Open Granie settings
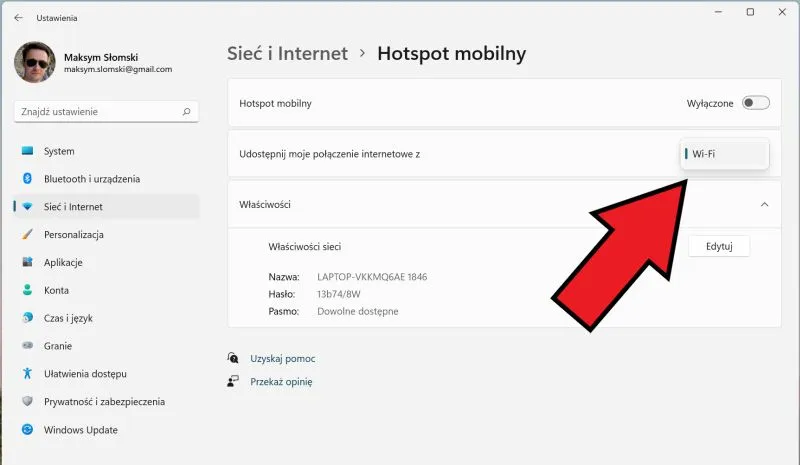800x465 pixels. coord(106,346)
